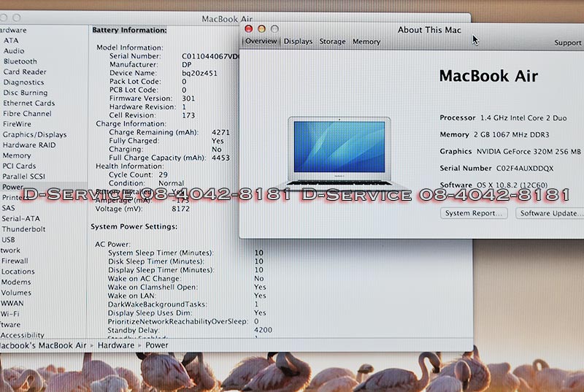This screenshot has width=584, height=392.
Task: Click the System Report button
Action: coord(473,213)
